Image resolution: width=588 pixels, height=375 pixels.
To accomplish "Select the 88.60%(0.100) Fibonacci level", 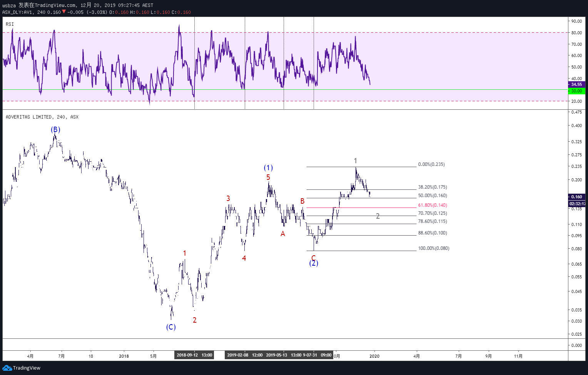I will click(433, 233).
